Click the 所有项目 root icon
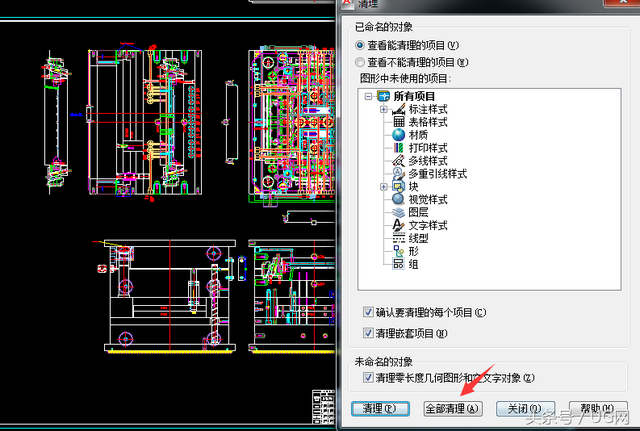 click(384, 96)
